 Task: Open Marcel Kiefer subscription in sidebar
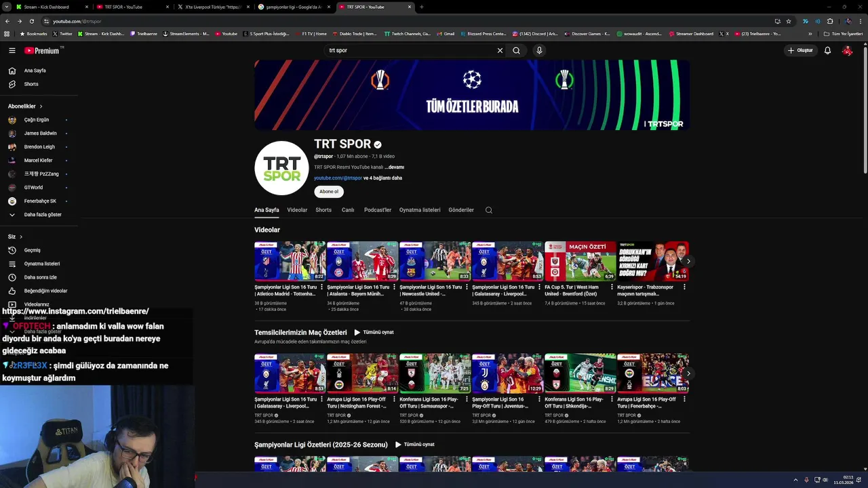[39, 161]
